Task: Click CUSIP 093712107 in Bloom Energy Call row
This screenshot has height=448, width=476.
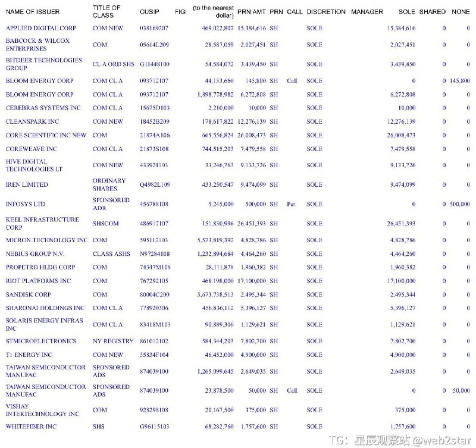Action: pos(154,81)
